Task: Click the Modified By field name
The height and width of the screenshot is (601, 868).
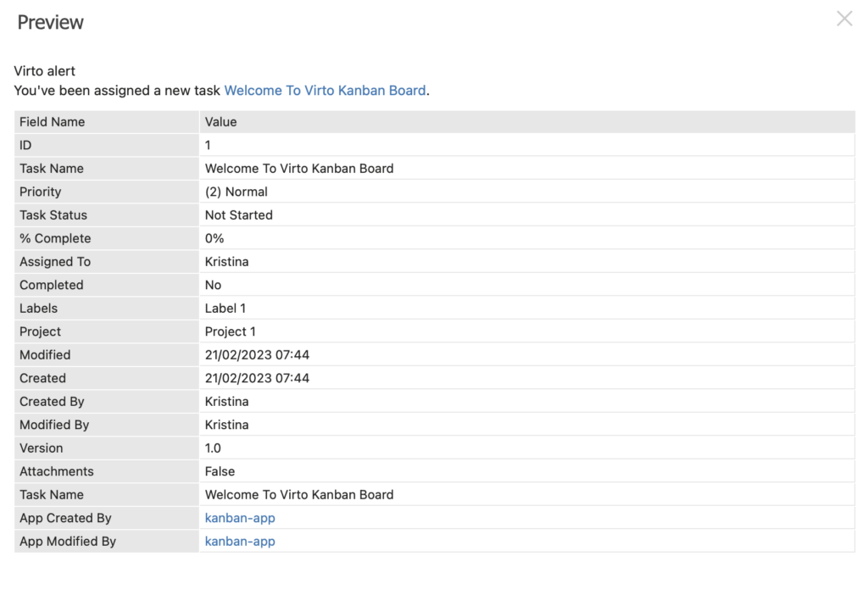Action: (x=54, y=425)
